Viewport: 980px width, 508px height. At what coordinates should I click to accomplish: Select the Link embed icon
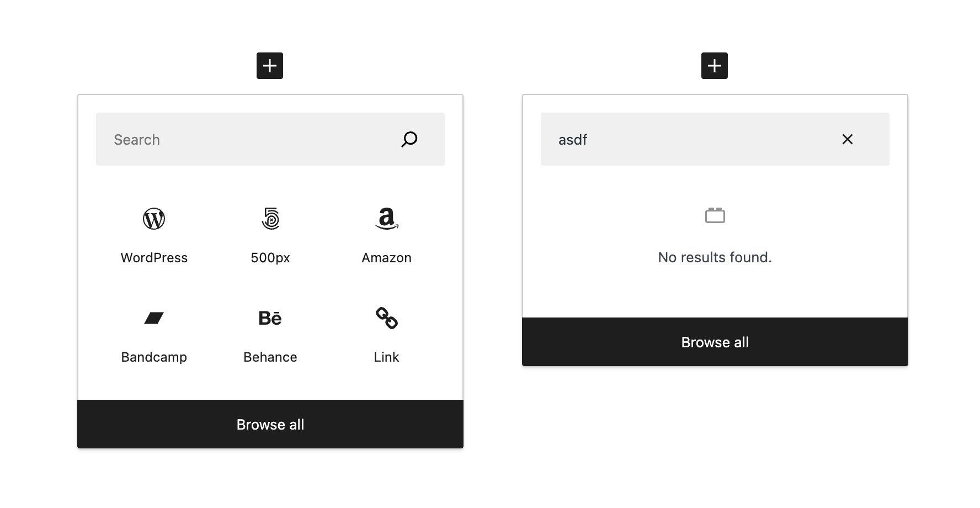(386, 318)
